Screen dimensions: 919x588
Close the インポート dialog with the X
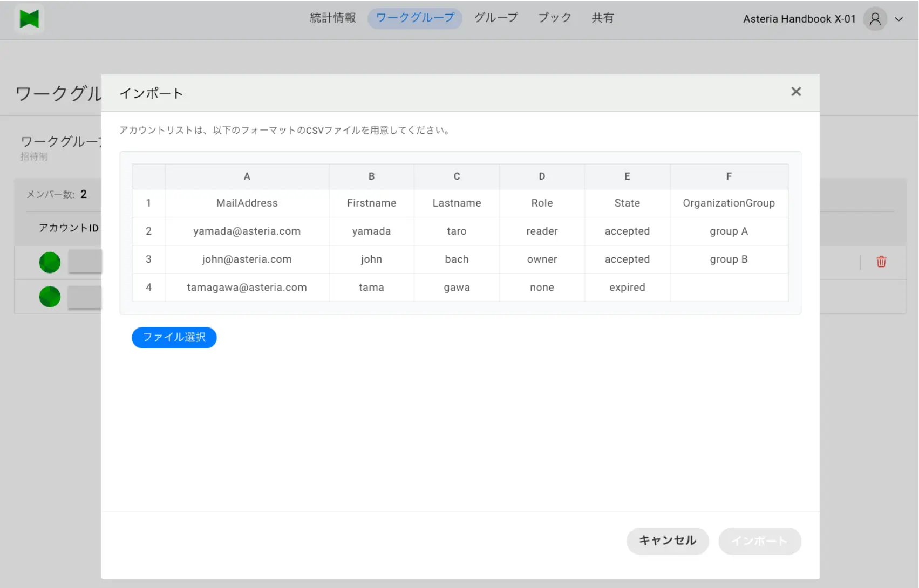click(796, 92)
